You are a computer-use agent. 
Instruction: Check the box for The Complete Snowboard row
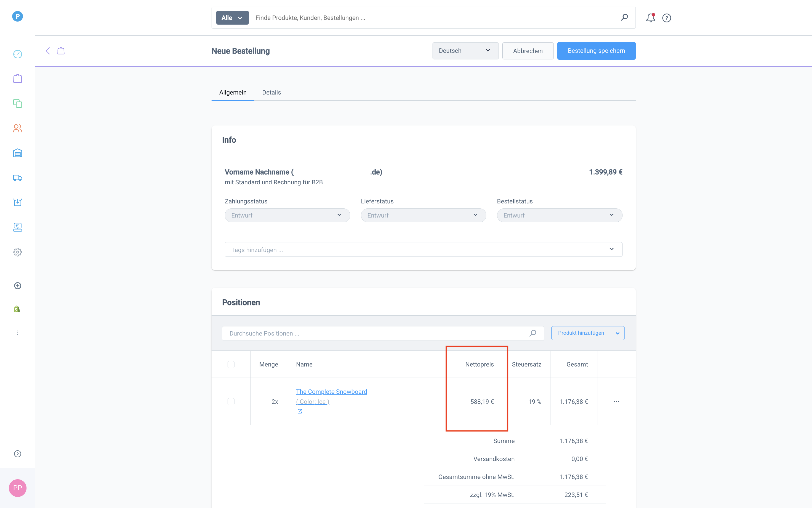[231, 402]
